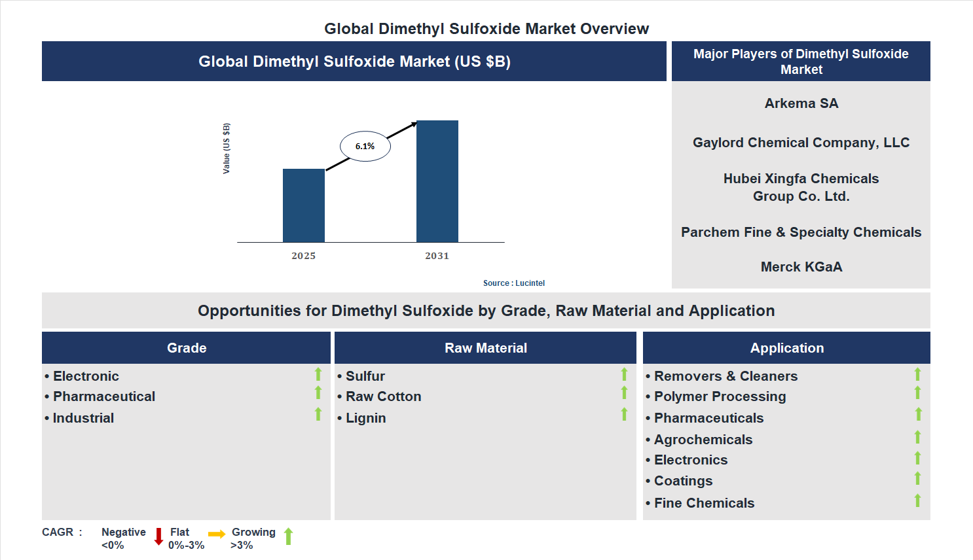Expand the Raw Material panel header
Image resolution: width=973 pixels, height=560 pixels.
(x=486, y=347)
